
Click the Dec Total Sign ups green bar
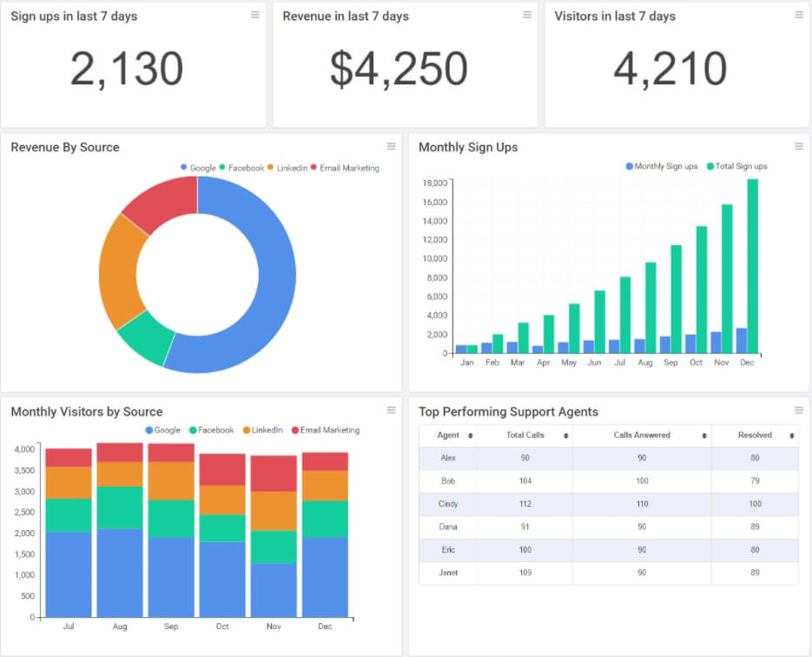[752, 266]
